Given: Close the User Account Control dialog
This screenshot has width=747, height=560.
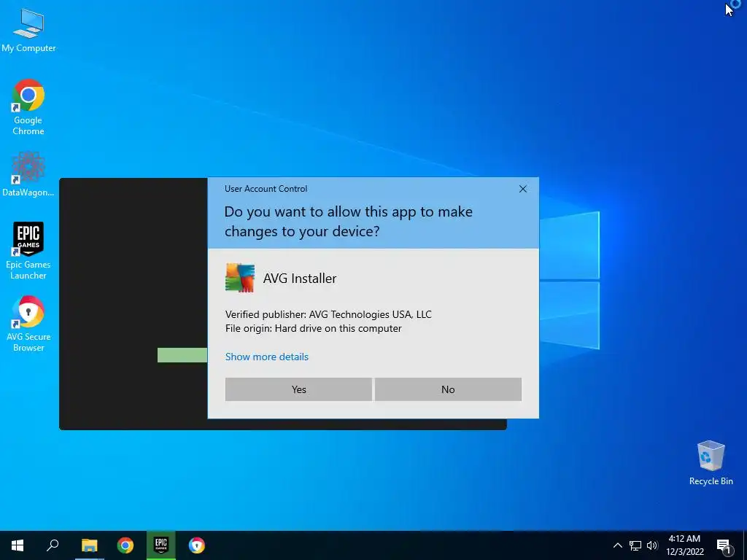Looking at the screenshot, I should tap(522, 189).
